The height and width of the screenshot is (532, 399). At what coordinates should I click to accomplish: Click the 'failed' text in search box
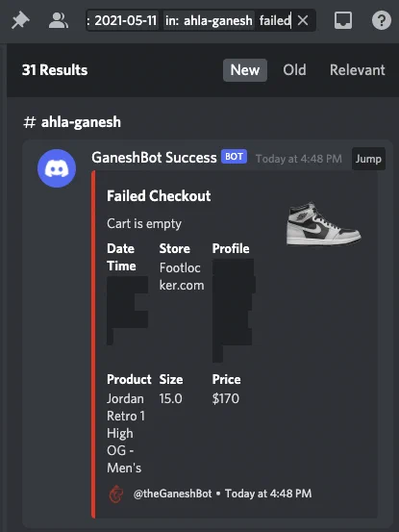point(275,21)
